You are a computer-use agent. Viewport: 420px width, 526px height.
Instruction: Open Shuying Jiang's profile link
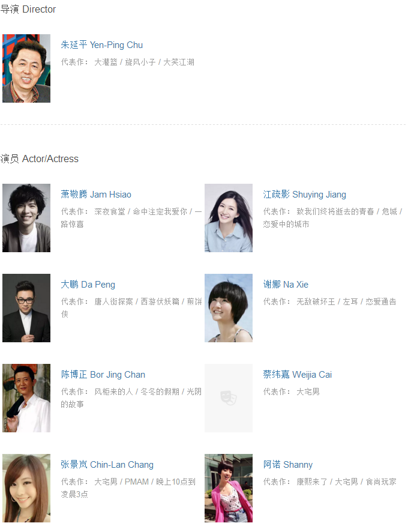pos(304,195)
